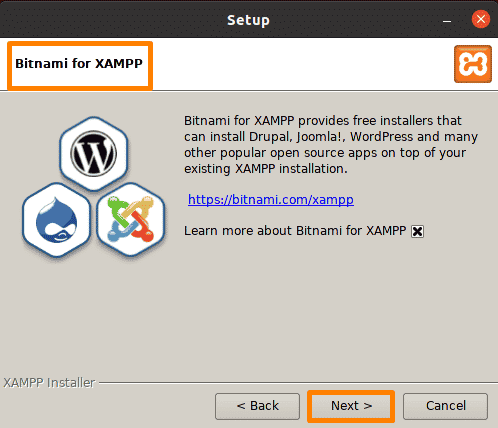Click the blank white header area beside the heading

click(300, 64)
